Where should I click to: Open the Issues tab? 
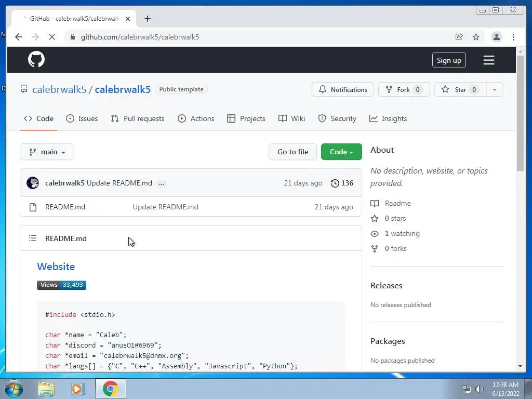pyautogui.click(x=82, y=119)
